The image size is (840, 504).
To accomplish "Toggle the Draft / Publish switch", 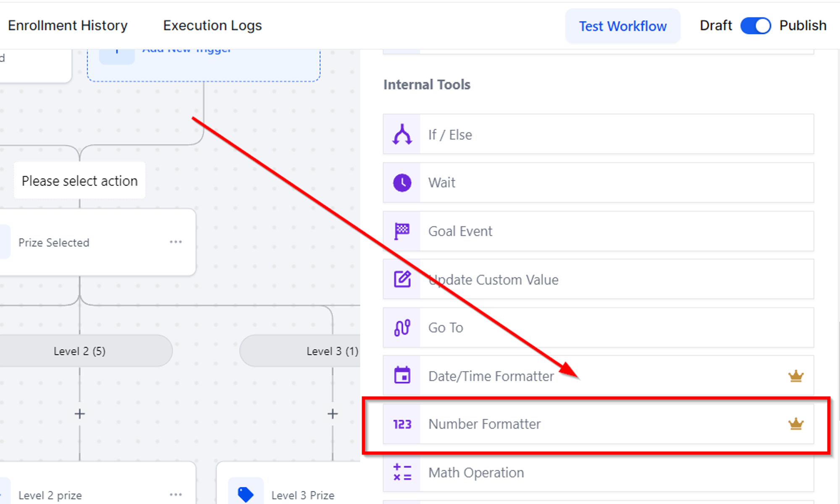I will click(756, 26).
